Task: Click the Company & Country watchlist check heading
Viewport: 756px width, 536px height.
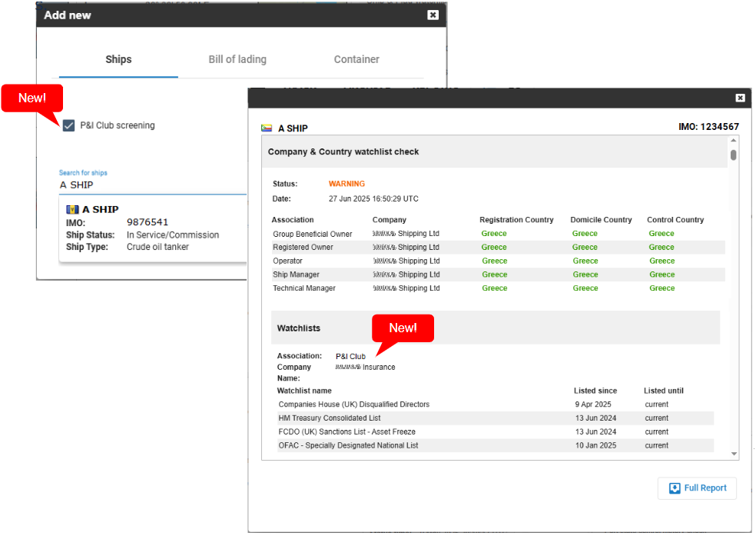Action: (343, 152)
